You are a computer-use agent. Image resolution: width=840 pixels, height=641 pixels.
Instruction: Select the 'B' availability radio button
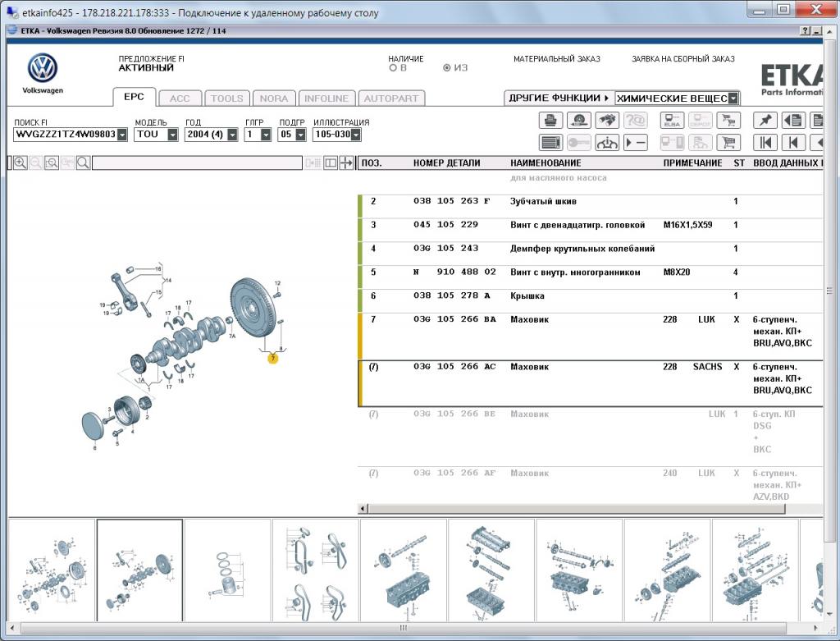[393, 68]
